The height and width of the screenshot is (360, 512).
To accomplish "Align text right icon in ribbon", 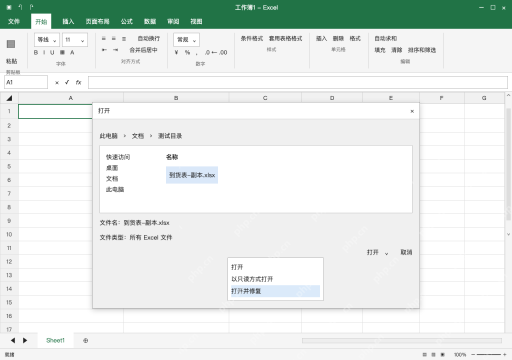I will coord(124,39).
